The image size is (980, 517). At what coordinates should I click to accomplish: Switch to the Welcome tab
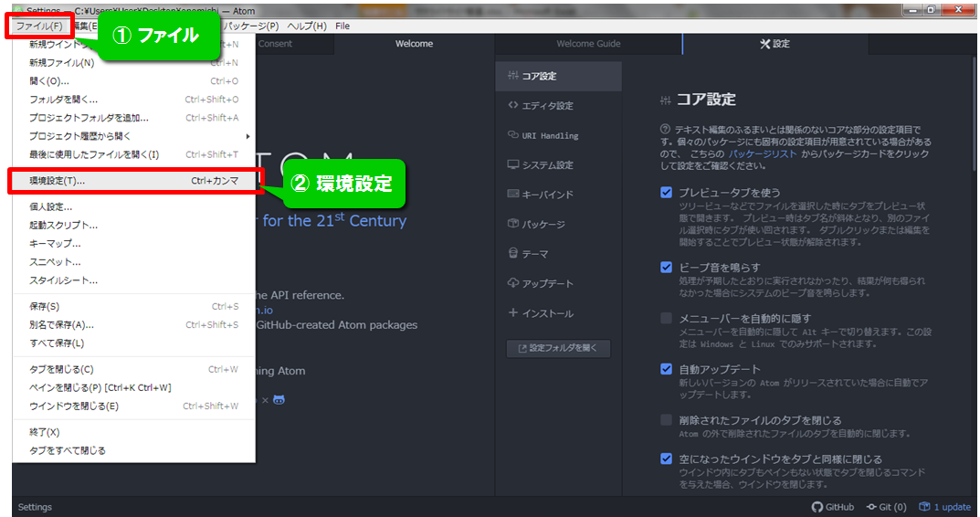(x=414, y=44)
